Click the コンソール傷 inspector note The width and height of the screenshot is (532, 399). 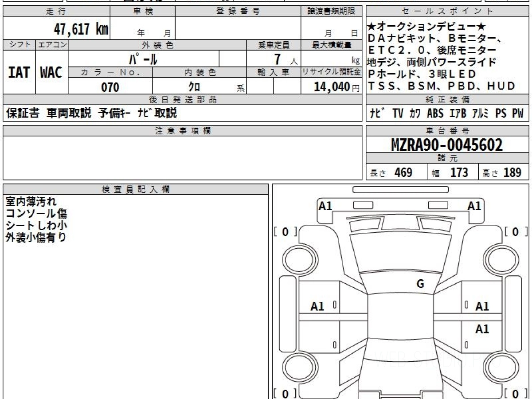point(36,214)
